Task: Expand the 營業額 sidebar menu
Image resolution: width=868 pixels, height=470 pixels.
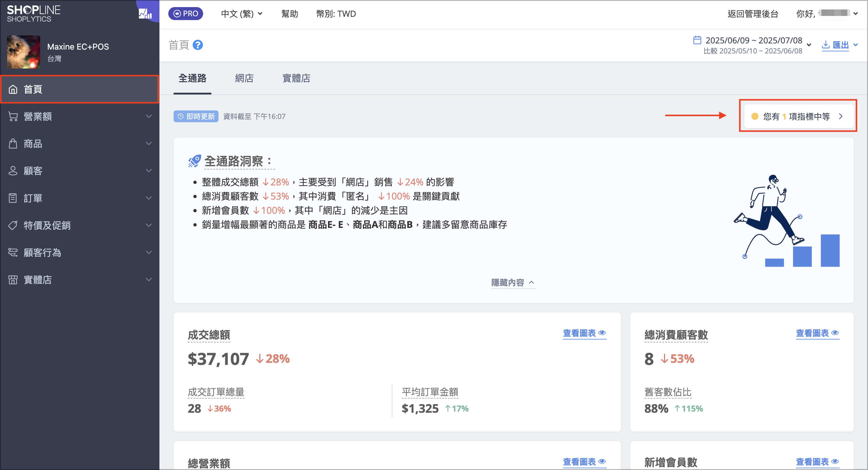Action: pos(79,116)
